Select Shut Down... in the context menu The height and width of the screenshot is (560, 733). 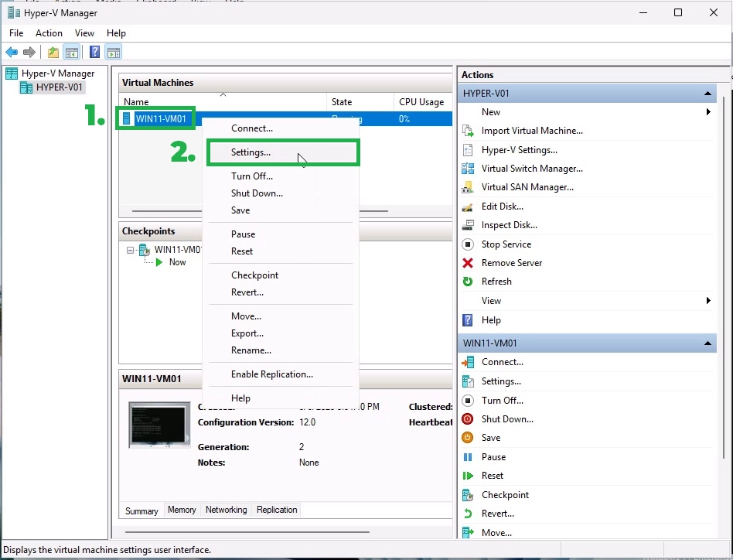point(281,193)
